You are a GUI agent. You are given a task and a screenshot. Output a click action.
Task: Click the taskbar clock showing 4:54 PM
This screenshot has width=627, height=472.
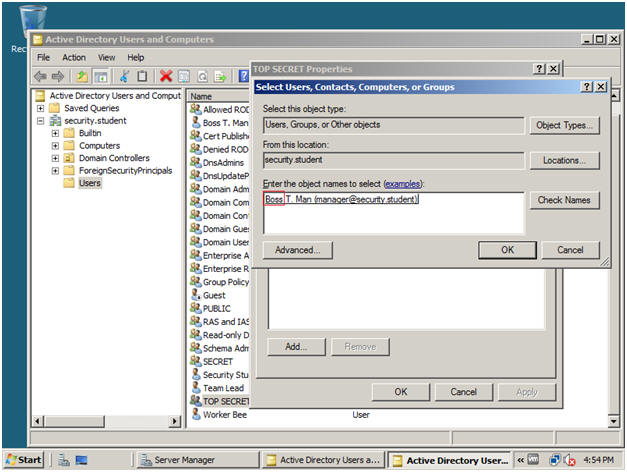[598, 460]
